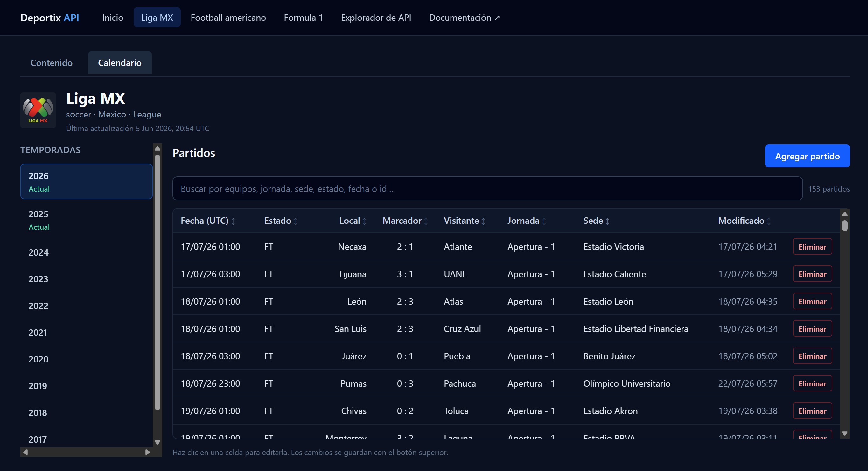Edit the Estadio Caliente venue cell
The width and height of the screenshot is (868, 471).
coord(614,274)
